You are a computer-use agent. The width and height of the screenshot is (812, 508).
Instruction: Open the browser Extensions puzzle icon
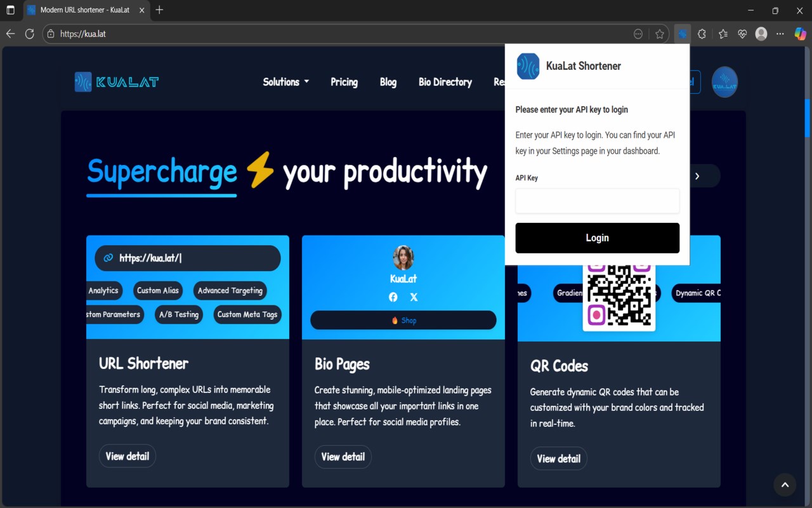pyautogui.click(x=702, y=34)
